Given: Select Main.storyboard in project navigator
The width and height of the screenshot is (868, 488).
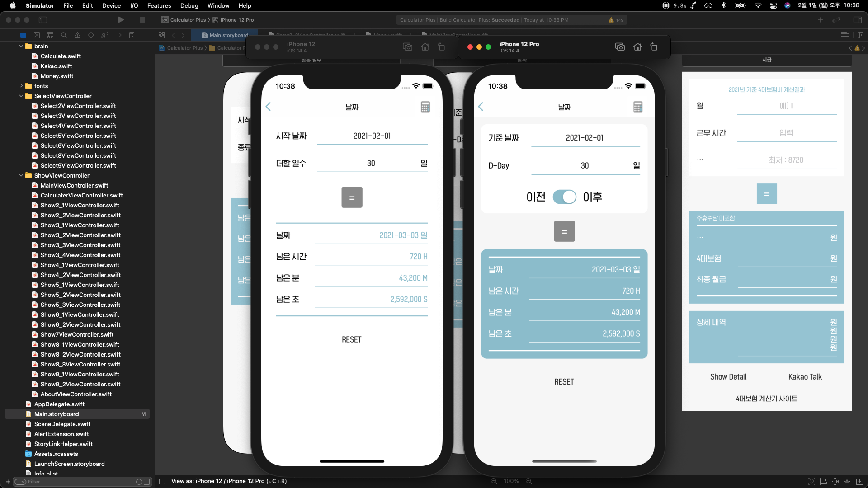Looking at the screenshot, I should (77, 414).
